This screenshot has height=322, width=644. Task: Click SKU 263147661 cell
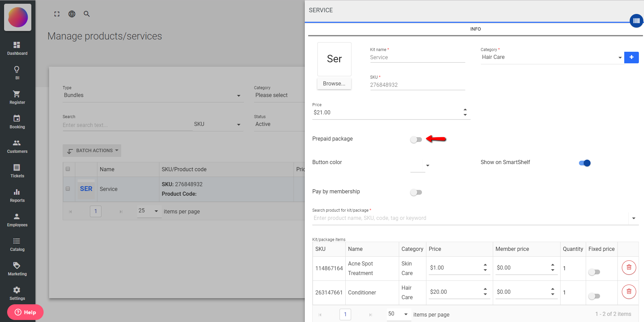pos(329,292)
